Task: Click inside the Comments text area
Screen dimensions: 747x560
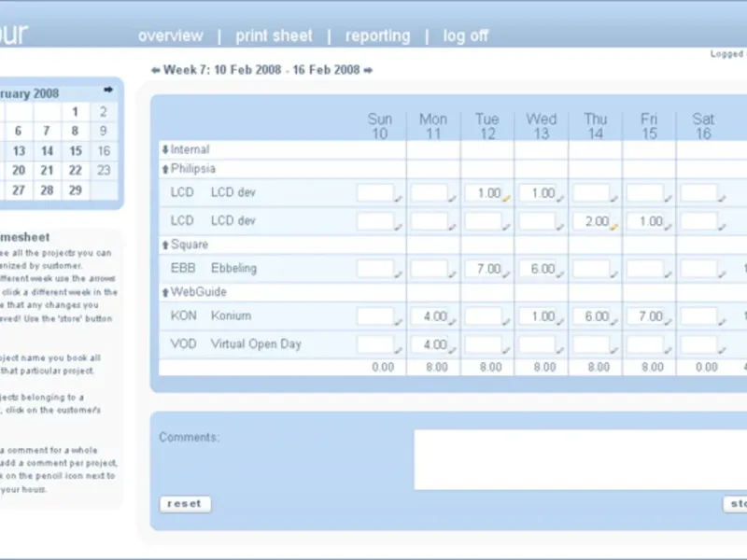Action: (x=580, y=459)
